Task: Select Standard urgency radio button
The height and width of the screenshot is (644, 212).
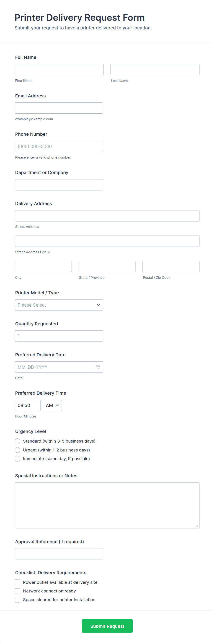Action: 18,441
